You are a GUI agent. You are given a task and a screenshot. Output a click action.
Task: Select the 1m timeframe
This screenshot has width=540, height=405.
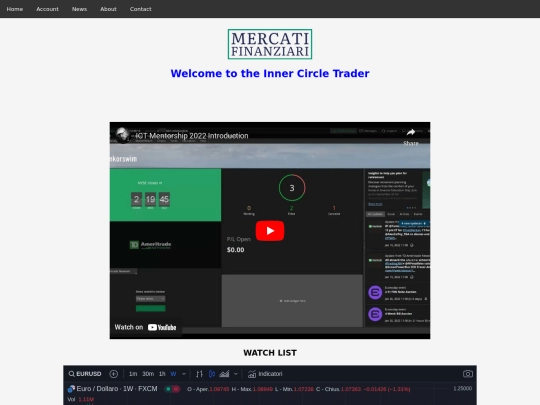[x=133, y=374]
